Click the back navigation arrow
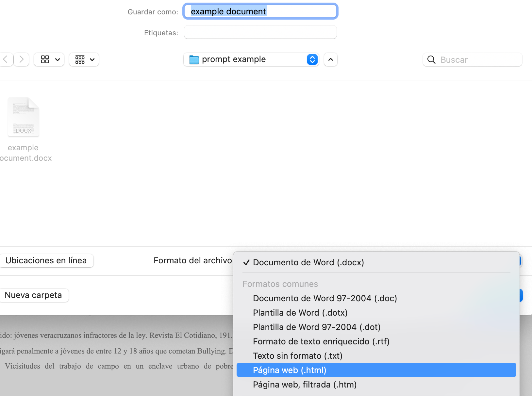Image resolution: width=532 pixels, height=396 pixels. pos(6,59)
